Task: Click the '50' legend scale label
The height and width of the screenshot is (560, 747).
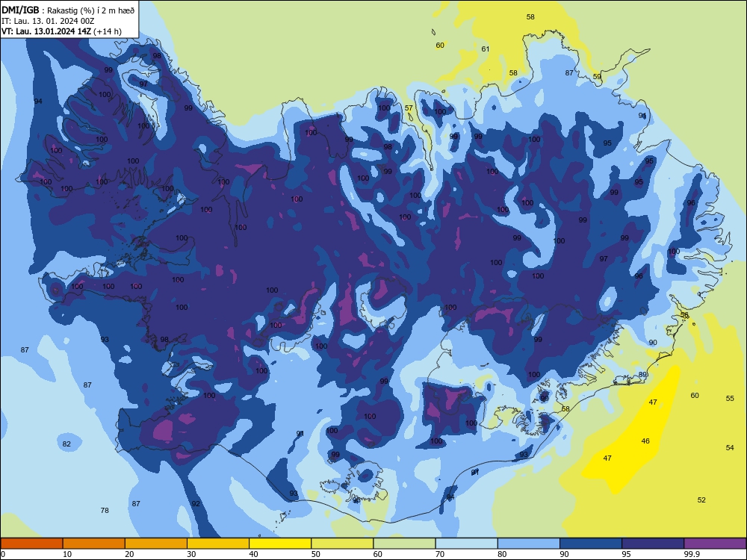Action: tap(315, 554)
